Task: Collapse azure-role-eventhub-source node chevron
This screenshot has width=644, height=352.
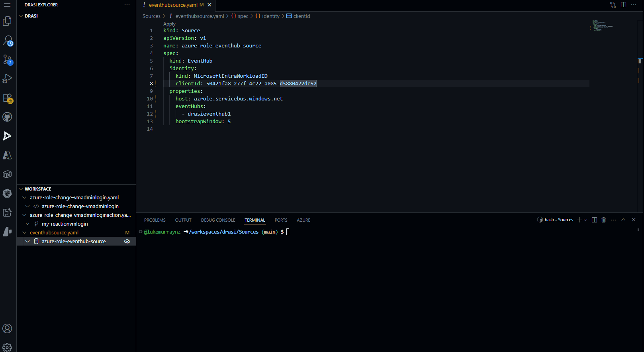Action: click(x=27, y=241)
